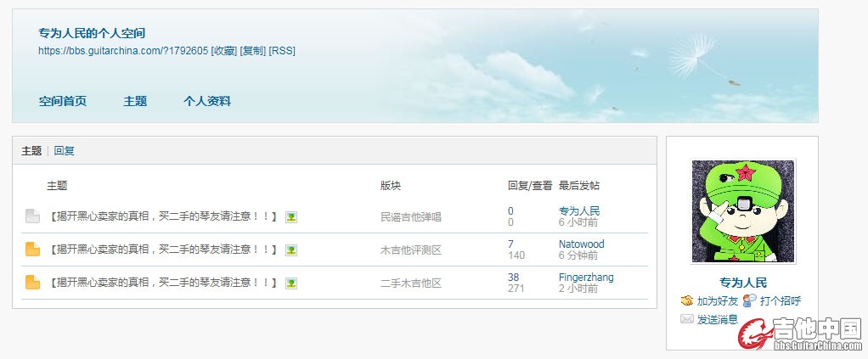Image resolution: width=868 pixels, height=359 pixels.
Task: Click the yellow folder icon in the 木吉他评测区 row
Action: pos(32,250)
